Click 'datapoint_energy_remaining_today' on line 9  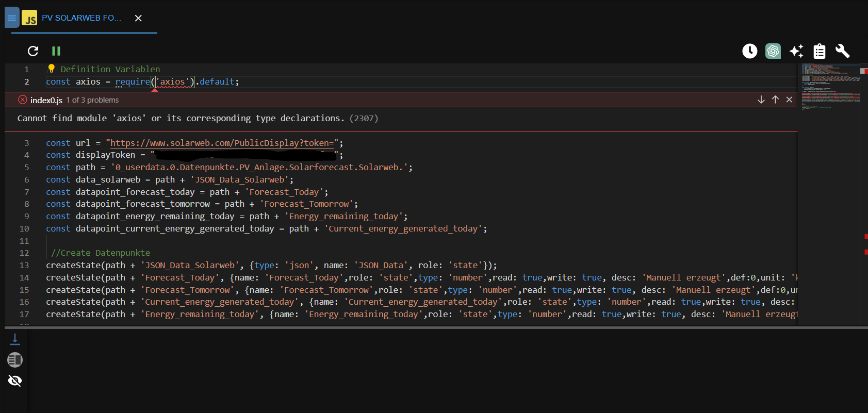click(155, 216)
